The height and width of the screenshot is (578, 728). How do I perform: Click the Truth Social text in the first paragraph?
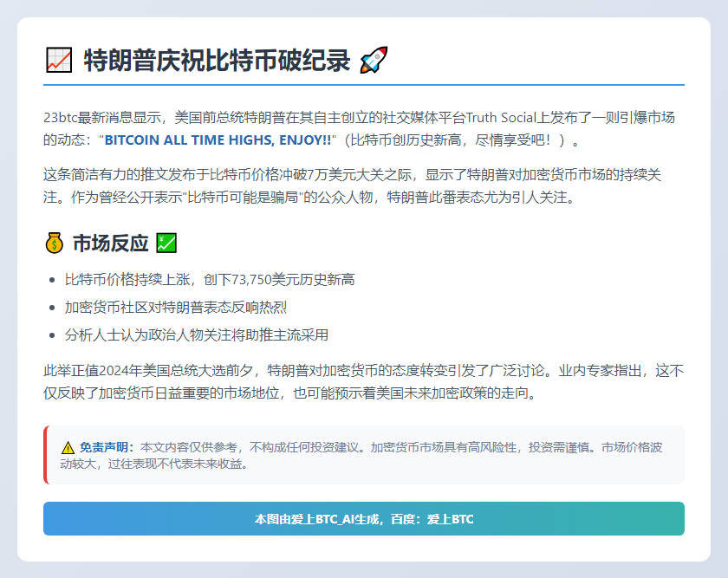(501, 118)
